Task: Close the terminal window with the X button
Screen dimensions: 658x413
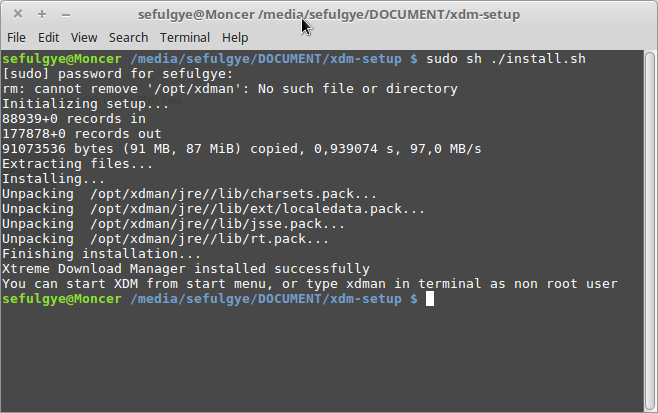Action: (18, 15)
